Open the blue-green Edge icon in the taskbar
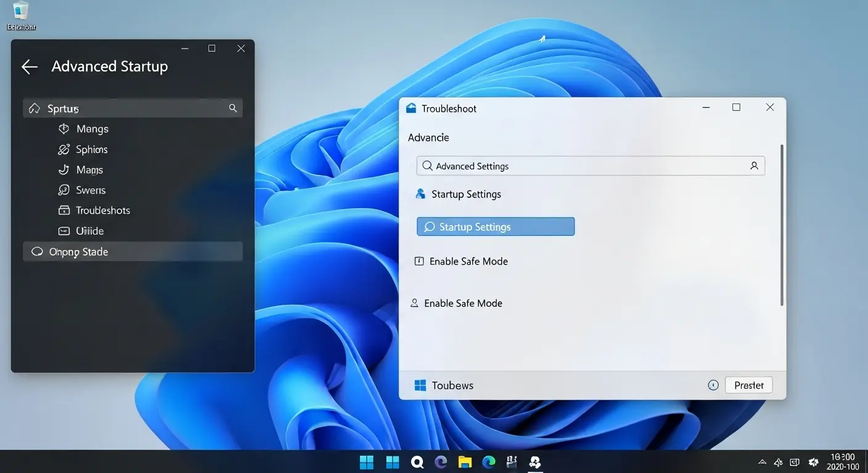868x473 pixels. click(x=489, y=462)
